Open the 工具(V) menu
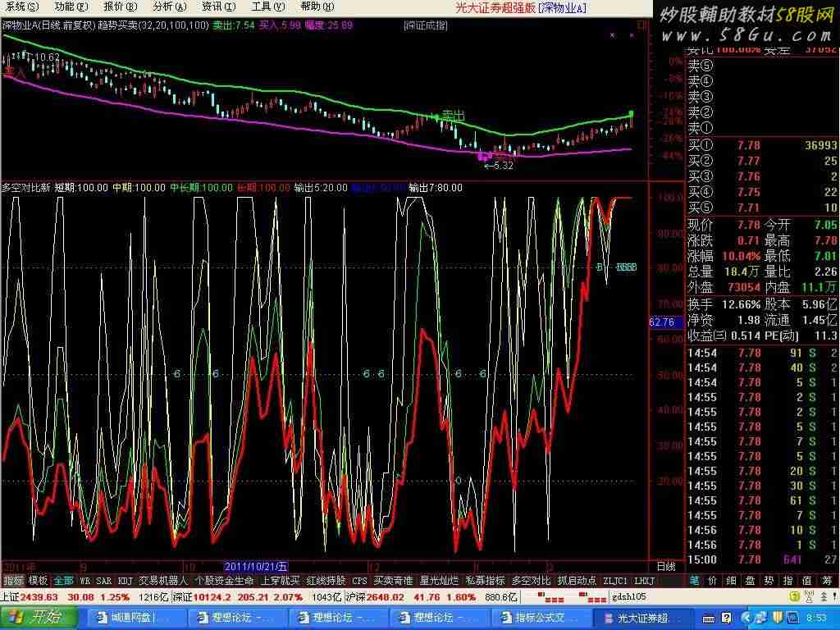Screen dimensions: 840x630 [x=268, y=7]
